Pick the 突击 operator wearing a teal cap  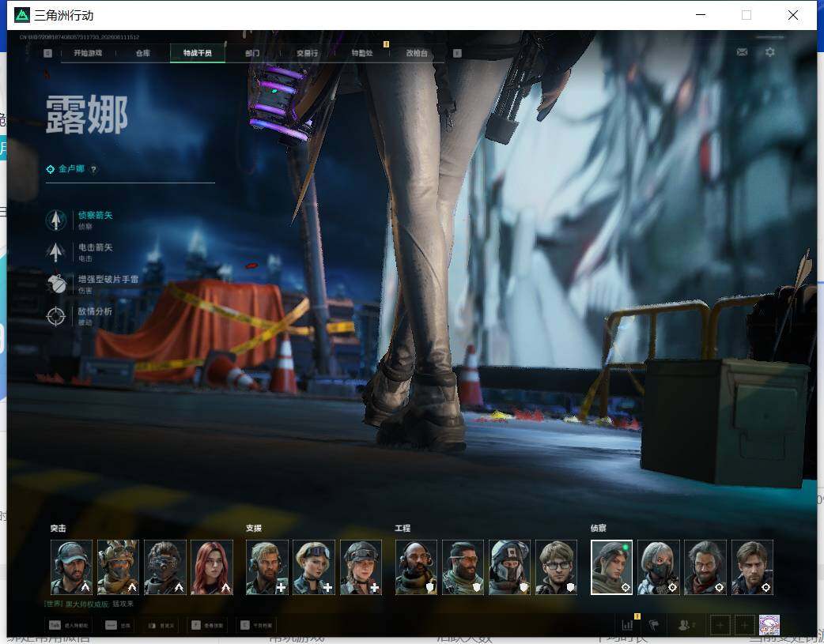[x=71, y=567]
